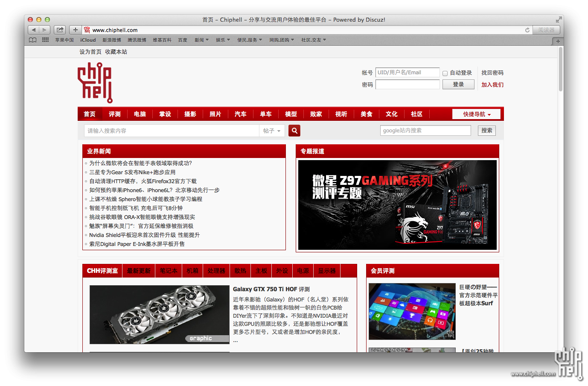This screenshot has height=386, width=588.
Task: Open the 微星 Z97 GAMING banner image
Action: tap(397, 205)
